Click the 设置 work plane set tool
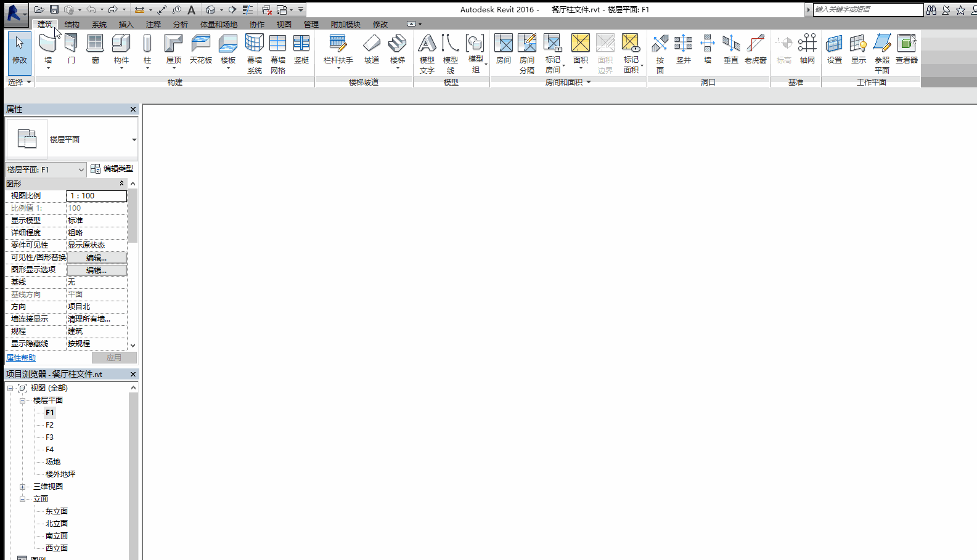Image resolution: width=977 pixels, height=560 pixels. pos(835,49)
